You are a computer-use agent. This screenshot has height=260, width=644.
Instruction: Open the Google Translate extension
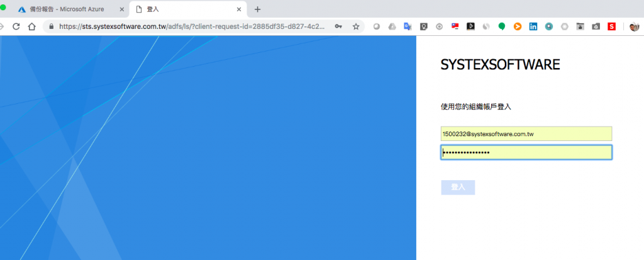(x=408, y=26)
